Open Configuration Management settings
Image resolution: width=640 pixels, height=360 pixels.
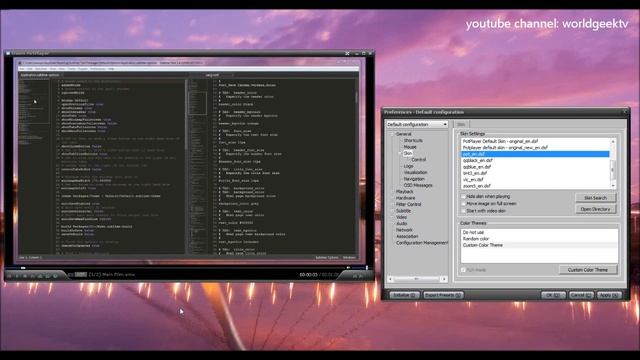tap(422, 243)
